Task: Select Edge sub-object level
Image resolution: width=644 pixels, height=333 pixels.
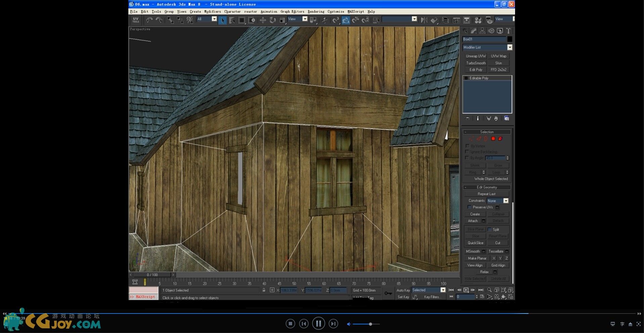Action: pos(479,139)
